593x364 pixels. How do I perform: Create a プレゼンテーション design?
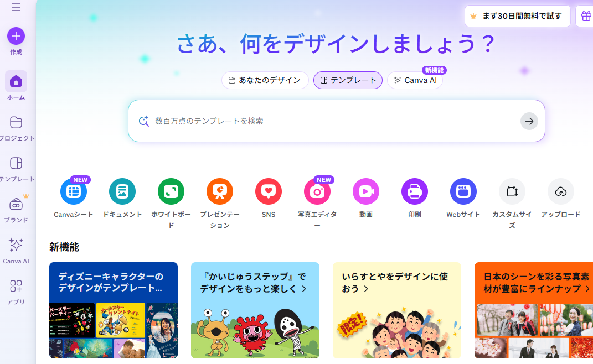(220, 191)
